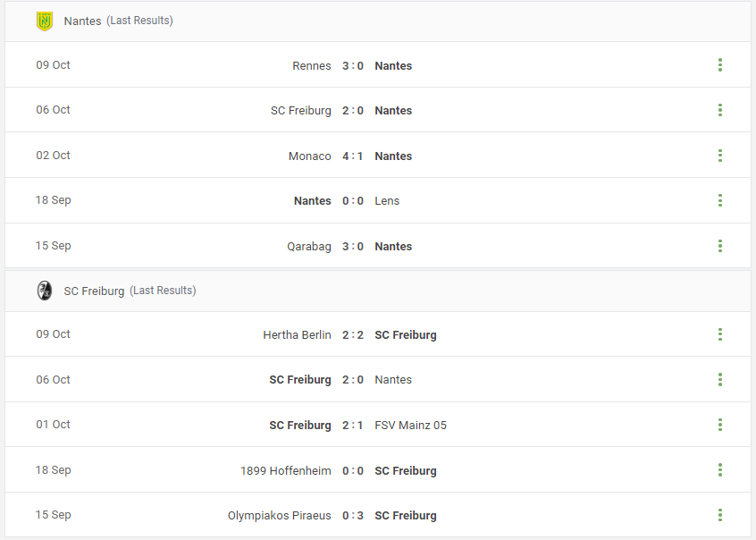Click the bold Nantes name in Rennes row
The height and width of the screenshot is (540, 756).
point(393,65)
